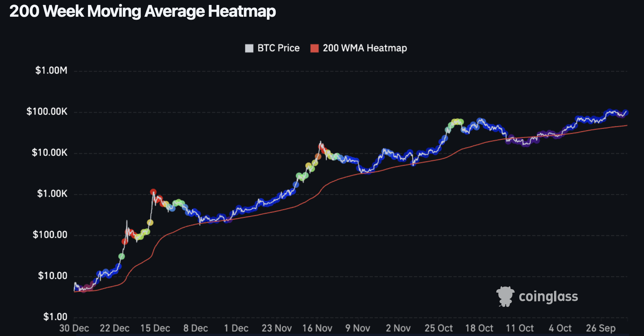Click the 200 Week Moving Average Heatmap title
Viewport: 644px width, 336px height.
(x=143, y=11)
